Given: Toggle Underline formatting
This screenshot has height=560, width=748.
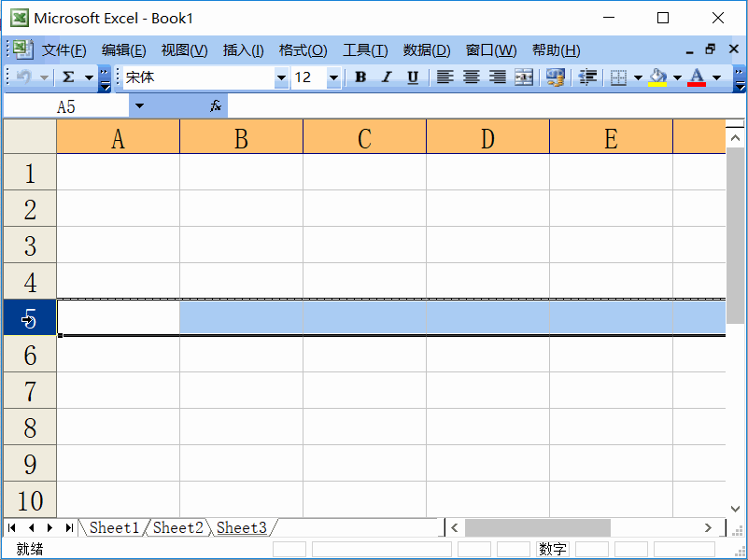Looking at the screenshot, I should (x=413, y=77).
